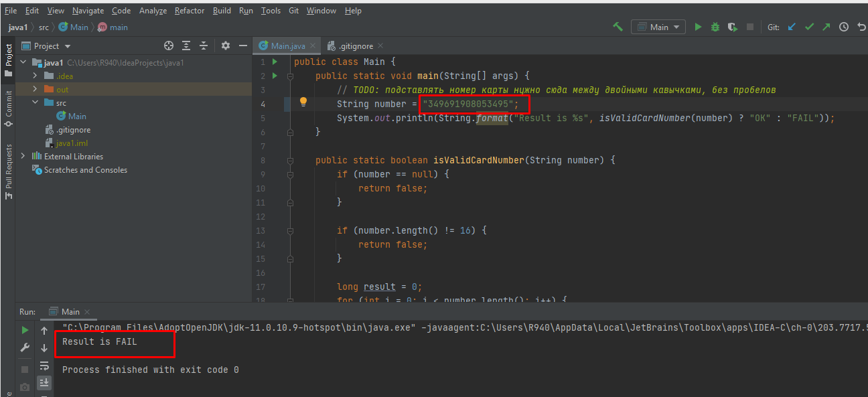868x397 pixels.
Task: Close the Main run tab
Action: tap(86, 311)
